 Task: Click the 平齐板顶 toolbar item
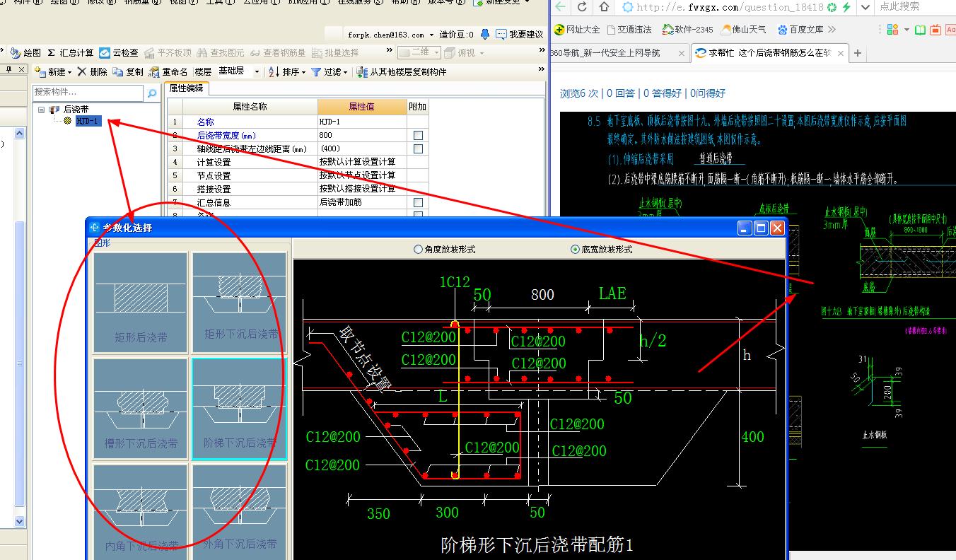168,52
